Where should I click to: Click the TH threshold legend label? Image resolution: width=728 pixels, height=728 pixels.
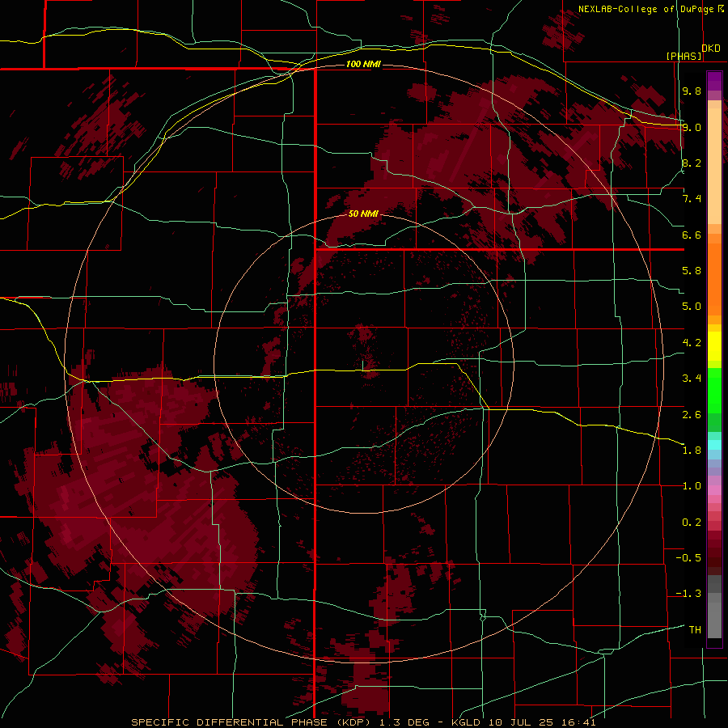(695, 630)
